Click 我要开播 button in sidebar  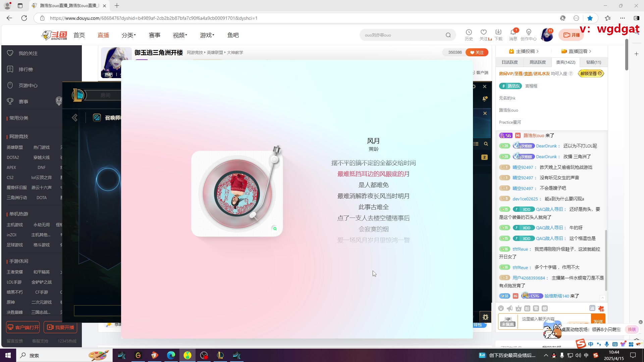click(60, 327)
